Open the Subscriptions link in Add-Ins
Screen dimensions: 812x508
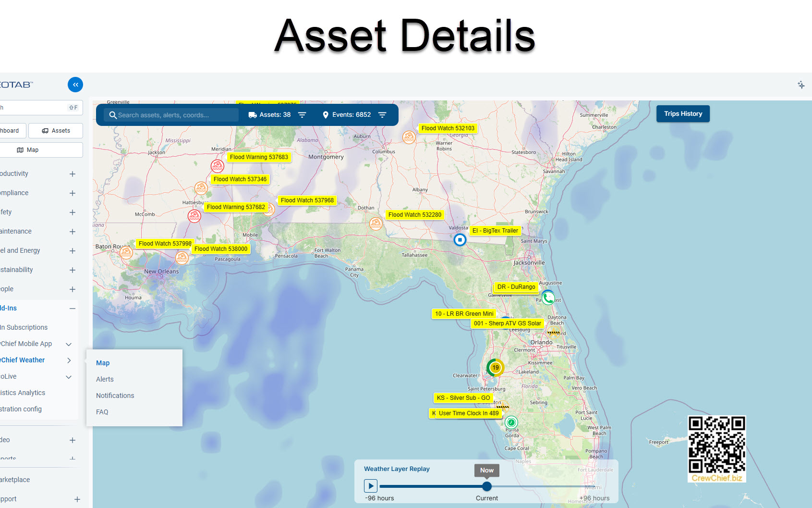click(x=24, y=327)
